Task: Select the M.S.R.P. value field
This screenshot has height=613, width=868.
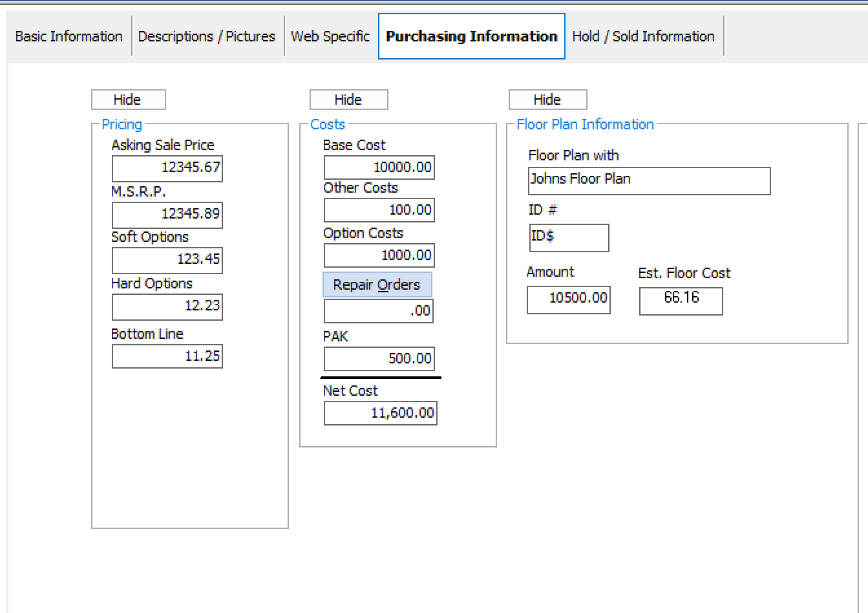Action: [167, 215]
